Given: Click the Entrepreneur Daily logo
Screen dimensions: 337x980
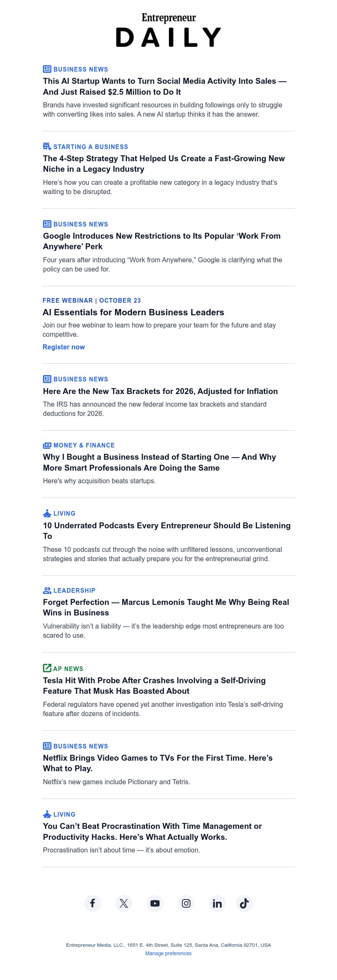Looking at the screenshot, I should (168, 30).
